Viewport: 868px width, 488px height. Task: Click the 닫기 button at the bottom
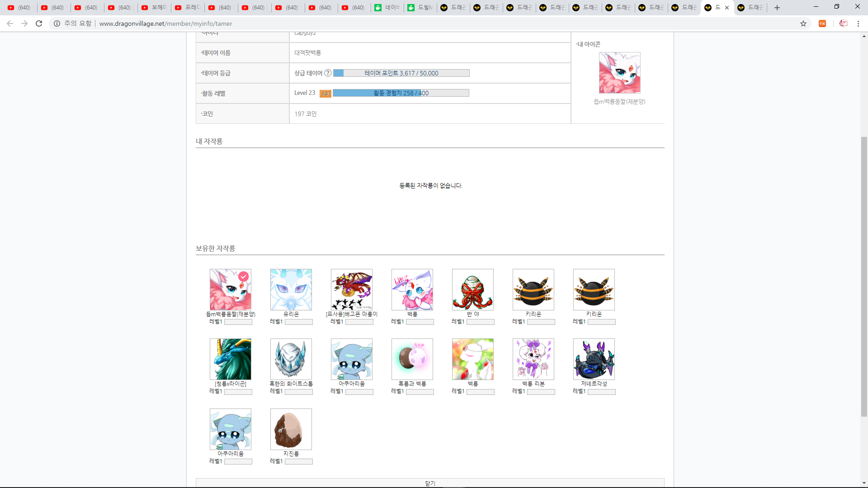[x=430, y=483]
